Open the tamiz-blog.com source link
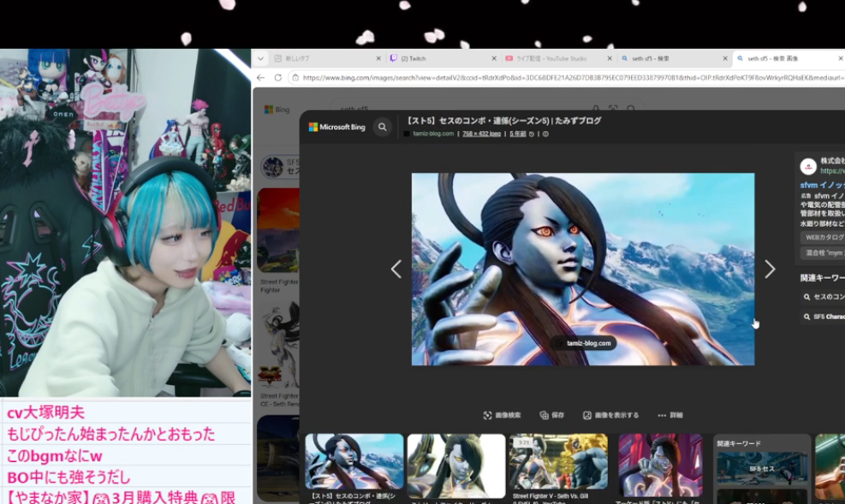The width and height of the screenshot is (845, 504). [432, 133]
